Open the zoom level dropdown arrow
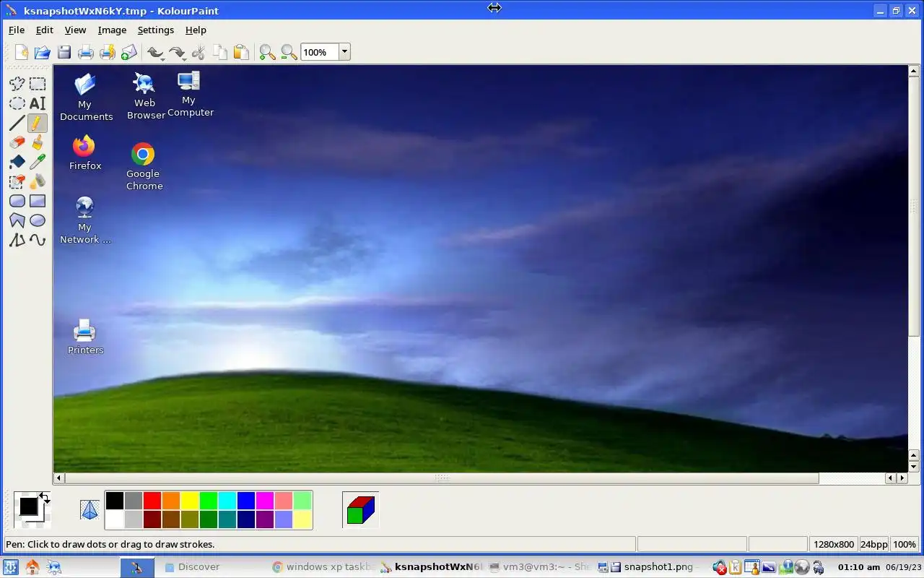 (x=344, y=52)
